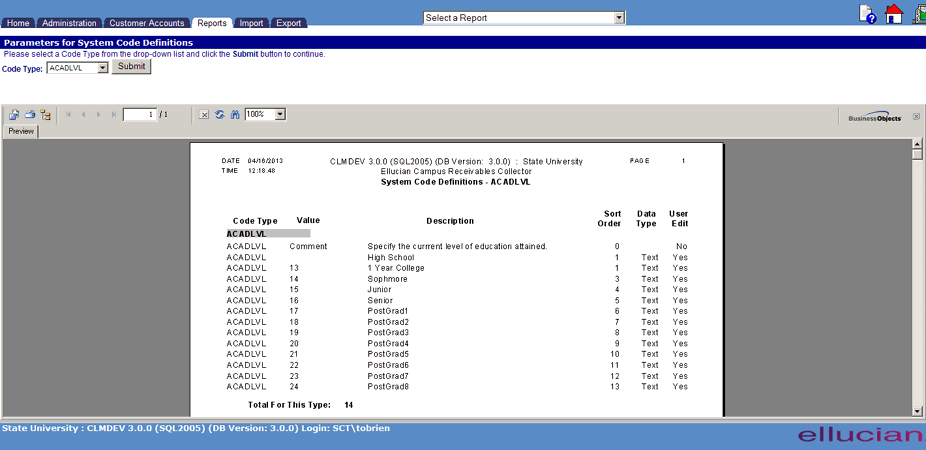
Task: Click value 13 in the Value column
Action: 294,268
